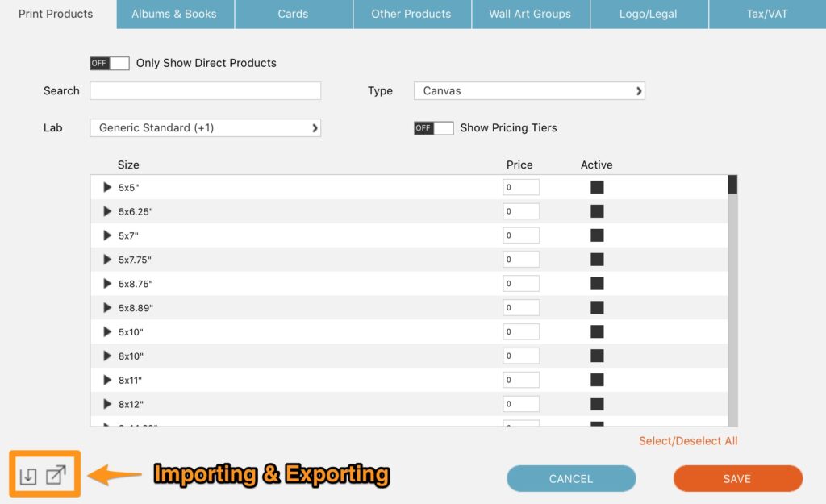Toggle Only Show Direct Products switch
826x504 pixels.
coord(110,63)
